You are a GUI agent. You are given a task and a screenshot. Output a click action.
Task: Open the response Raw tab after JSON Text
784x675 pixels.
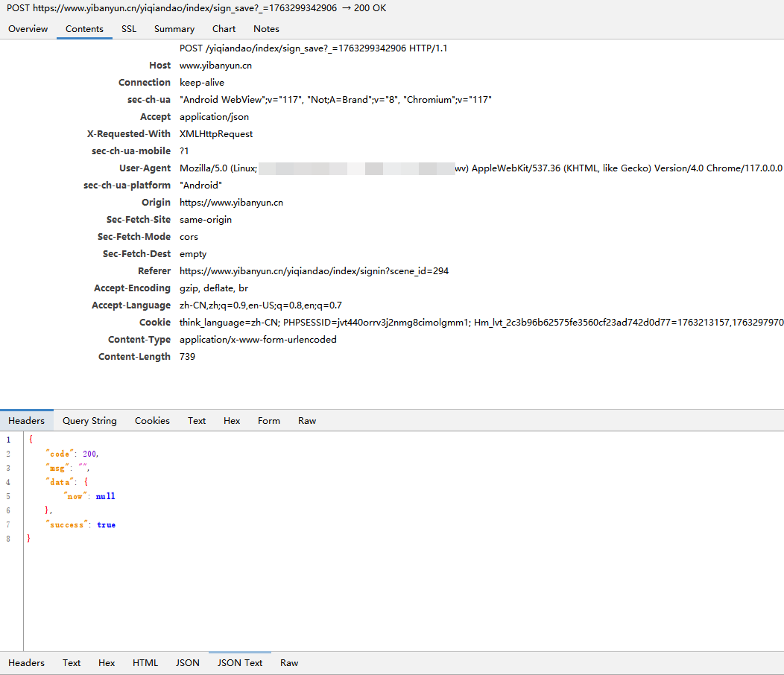[x=289, y=663]
